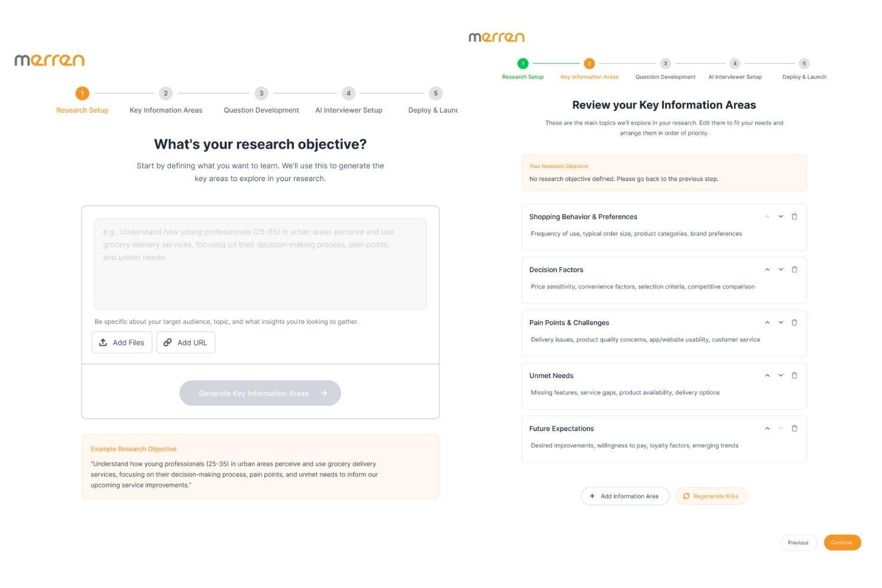Click trash icon for Decision Factors
Image resolution: width=882 pixels, height=588 pixels.
point(794,270)
